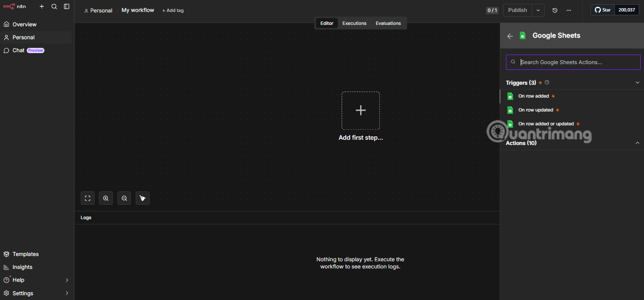
Task: Open search via the magnifier icon
Action: pos(54,7)
